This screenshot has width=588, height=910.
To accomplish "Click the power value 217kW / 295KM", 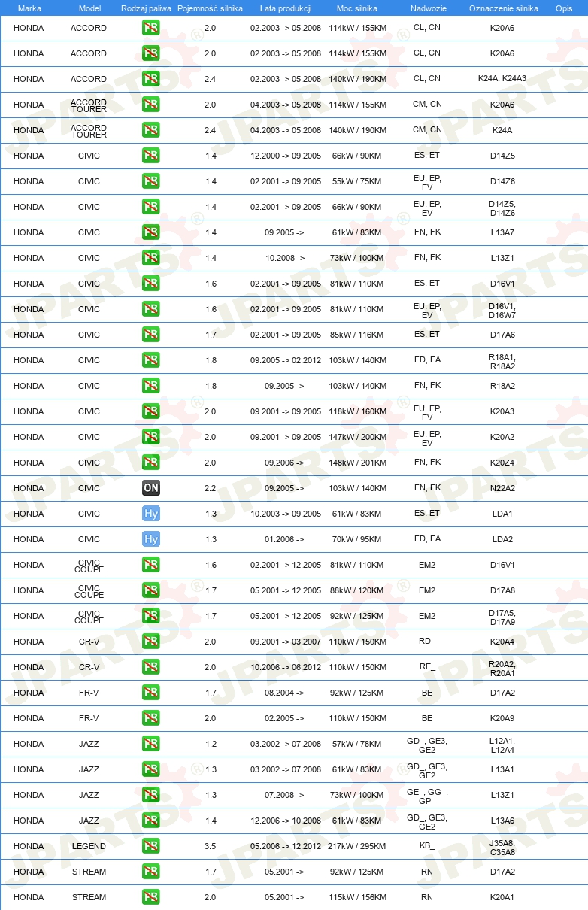I will pos(357,846).
